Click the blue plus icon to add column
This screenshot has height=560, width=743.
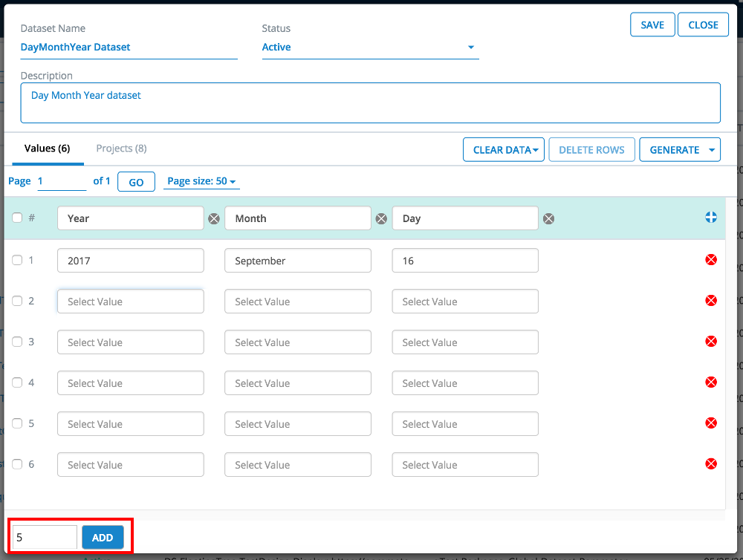tap(711, 218)
